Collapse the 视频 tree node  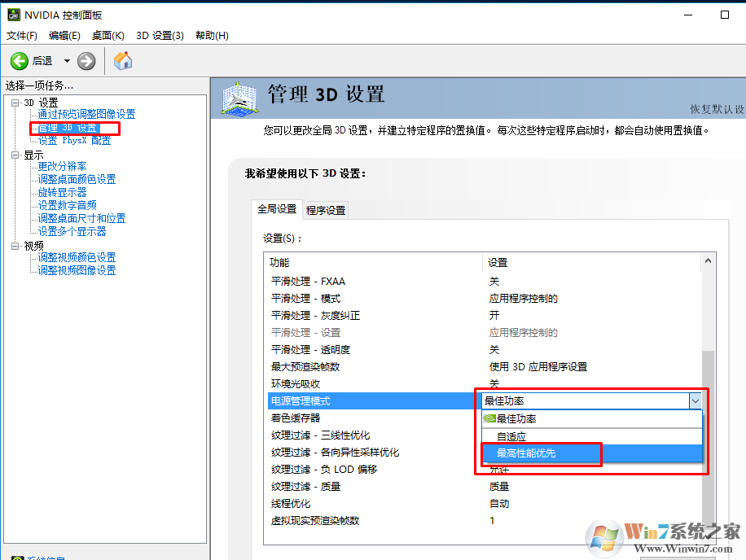15,246
